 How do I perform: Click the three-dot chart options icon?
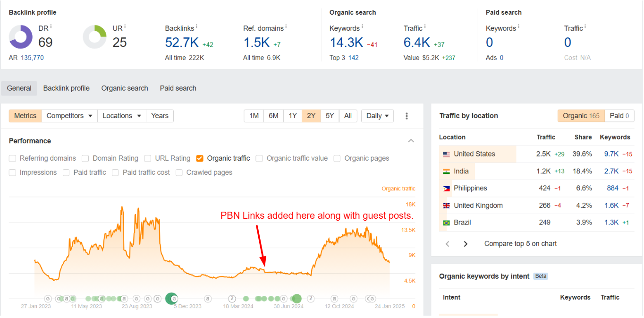pyautogui.click(x=407, y=116)
